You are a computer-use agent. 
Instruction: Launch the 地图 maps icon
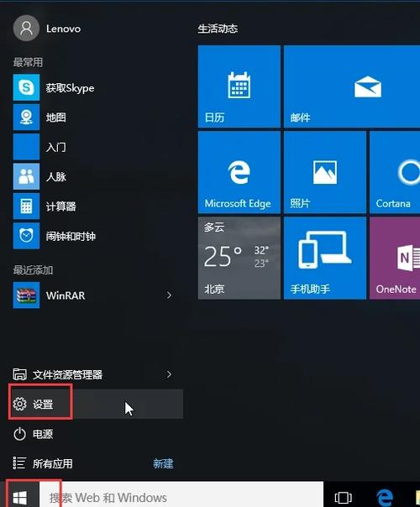[26, 117]
